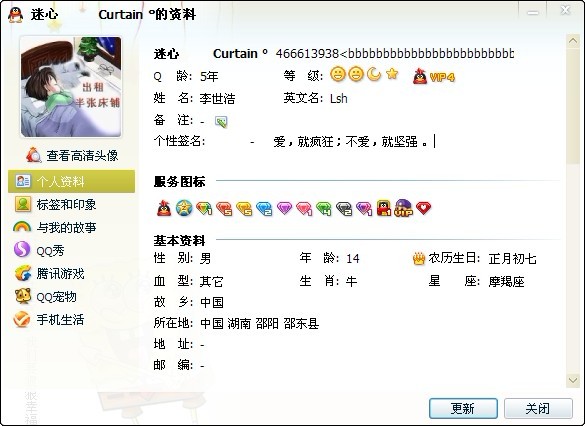
Task: Click the 更新 button
Action: coord(463,408)
